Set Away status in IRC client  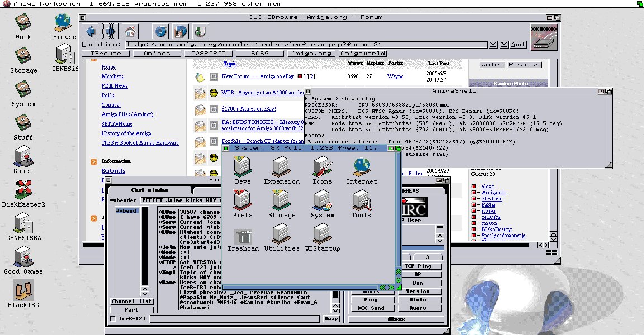(x=331, y=319)
